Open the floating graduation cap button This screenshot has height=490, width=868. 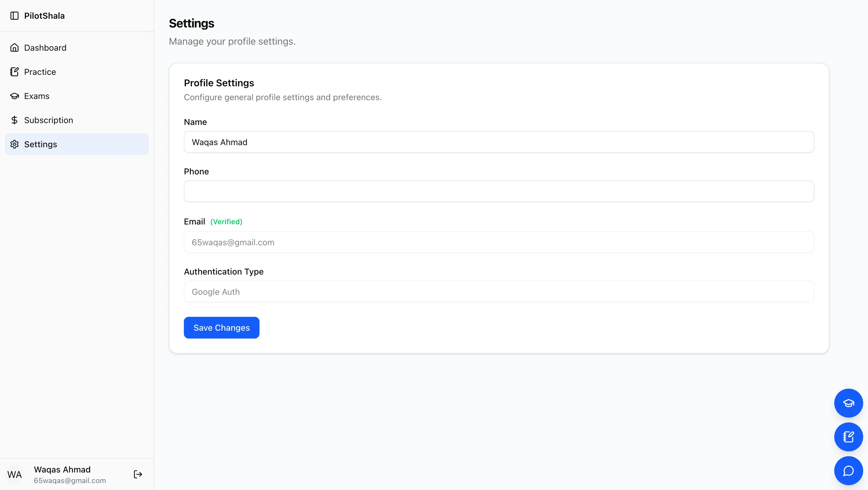click(848, 403)
